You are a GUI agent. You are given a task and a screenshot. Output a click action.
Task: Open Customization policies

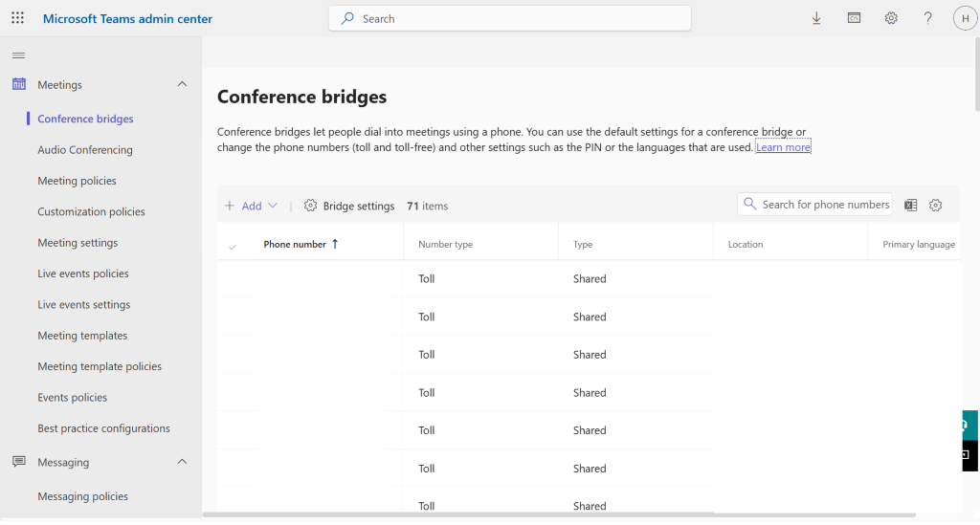pos(91,211)
